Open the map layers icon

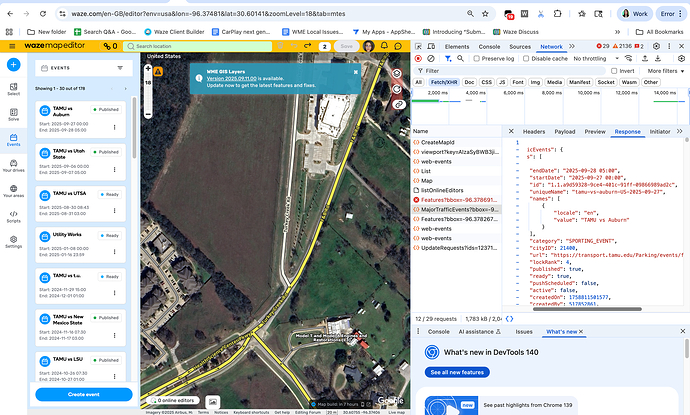(x=397, y=73)
